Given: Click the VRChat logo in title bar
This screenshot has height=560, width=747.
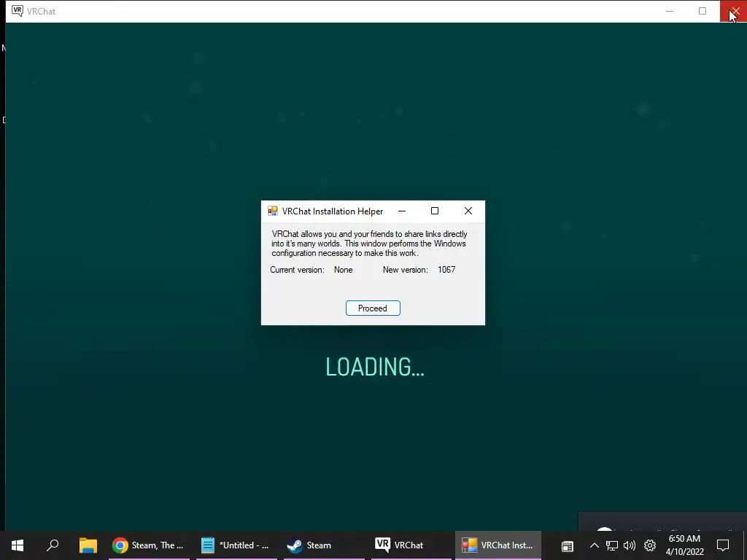Looking at the screenshot, I should (x=18, y=11).
